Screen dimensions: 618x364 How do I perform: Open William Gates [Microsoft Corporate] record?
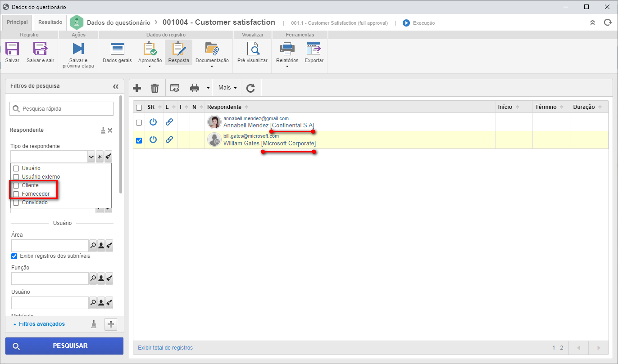(269, 143)
